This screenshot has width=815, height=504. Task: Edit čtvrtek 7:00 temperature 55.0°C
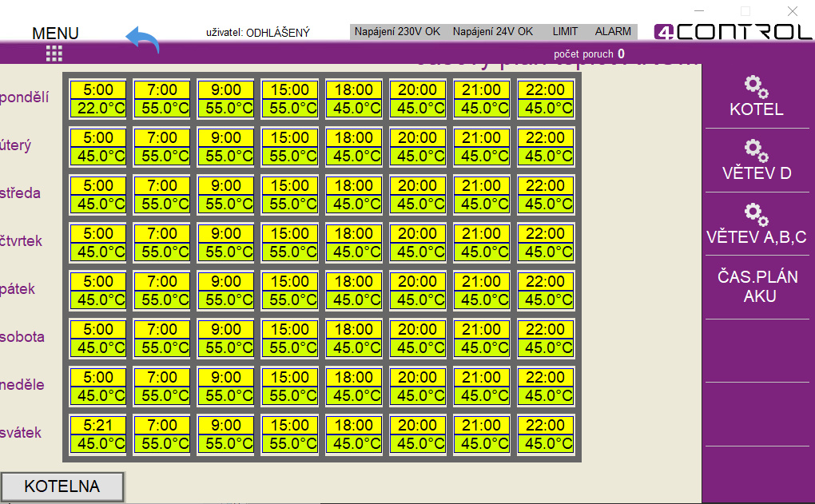tap(162, 252)
